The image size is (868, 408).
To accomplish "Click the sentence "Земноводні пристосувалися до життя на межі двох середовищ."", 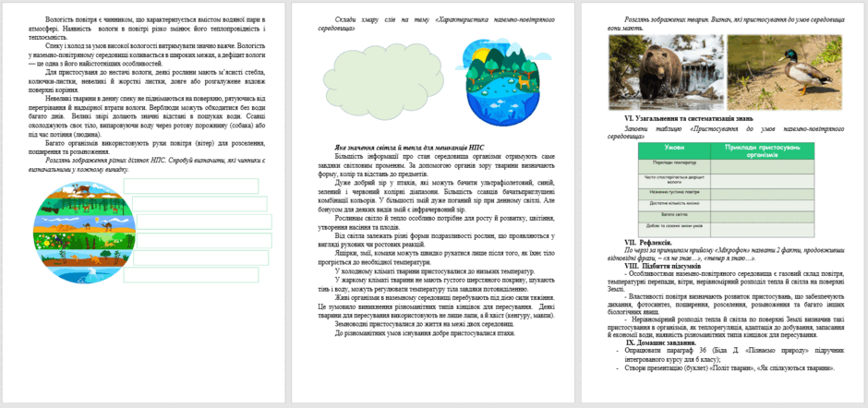I will 425,324.
